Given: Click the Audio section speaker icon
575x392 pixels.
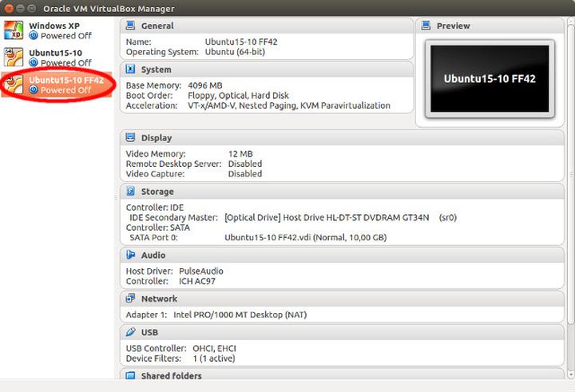Looking at the screenshot, I should [x=130, y=255].
